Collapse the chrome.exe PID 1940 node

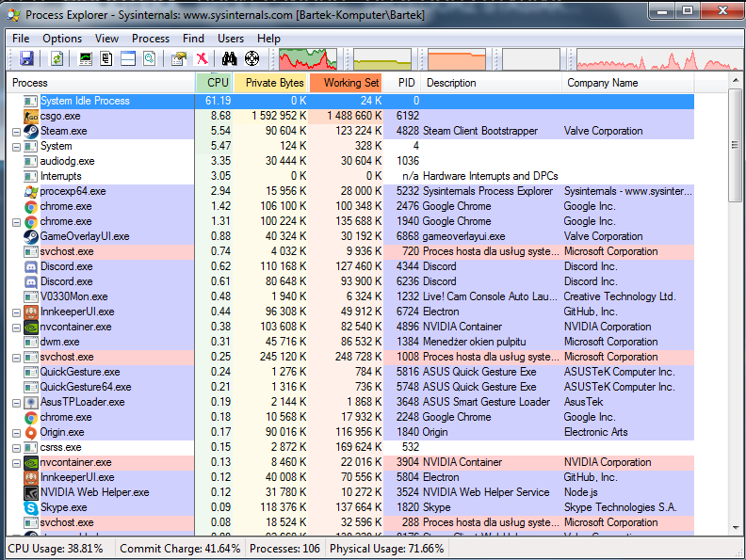[16, 222]
